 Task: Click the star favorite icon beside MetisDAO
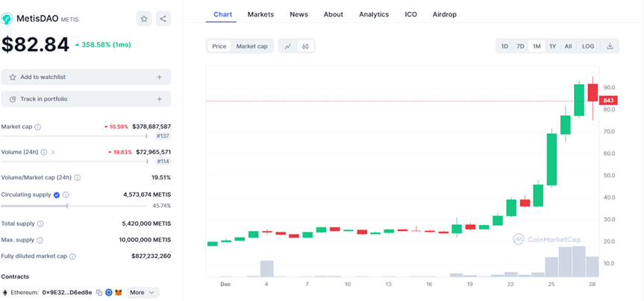click(144, 19)
